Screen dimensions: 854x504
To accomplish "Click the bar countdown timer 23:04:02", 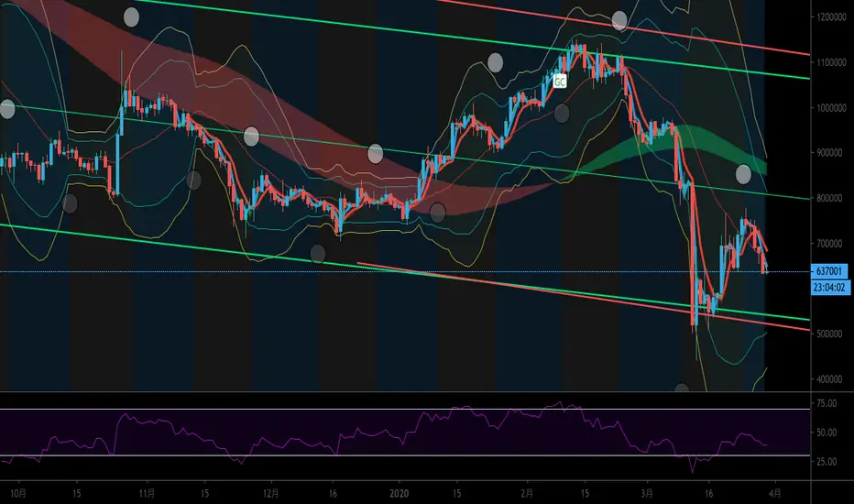I will (830, 287).
